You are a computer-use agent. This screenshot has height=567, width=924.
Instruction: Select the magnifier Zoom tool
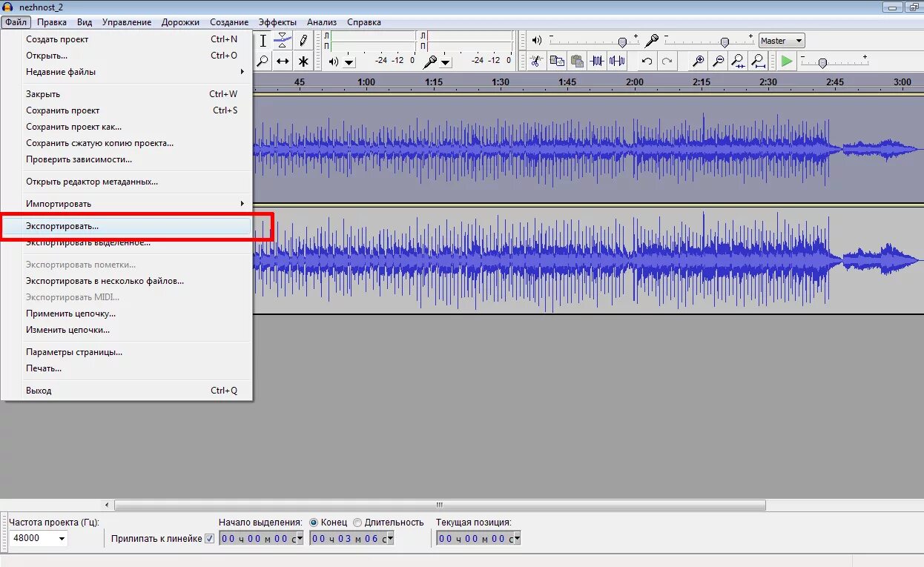coord(262,61)
